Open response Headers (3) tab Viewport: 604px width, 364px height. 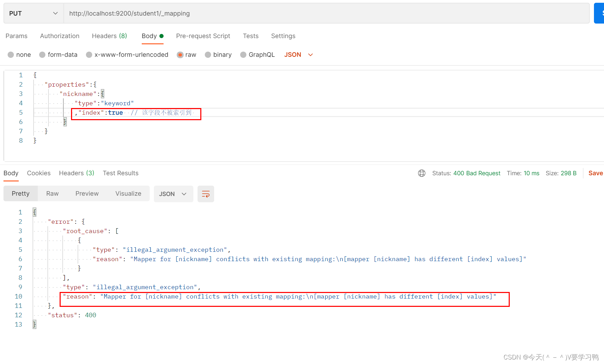[77, 173]
